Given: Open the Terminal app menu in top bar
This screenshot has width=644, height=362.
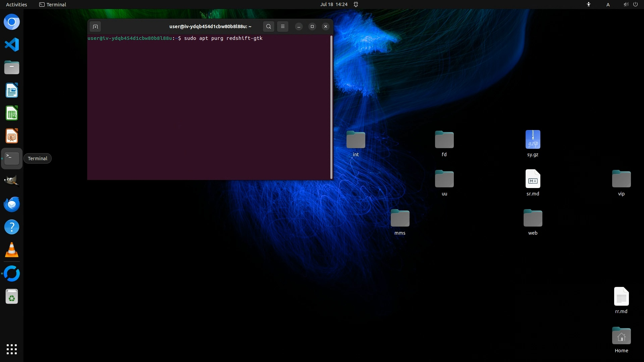Looking at the screenshot, I should 53,4.
